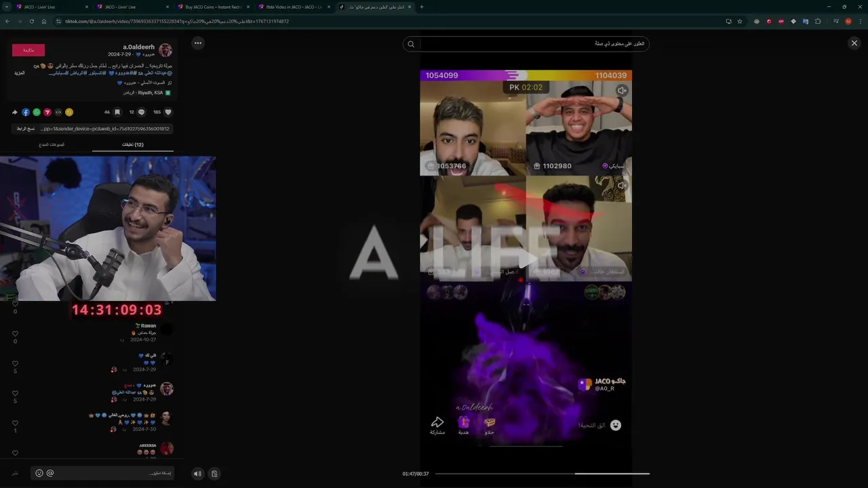This screenshot has width=868, height=488.
Task: Open browser home page icon
Action: click(x=44, y=21)
